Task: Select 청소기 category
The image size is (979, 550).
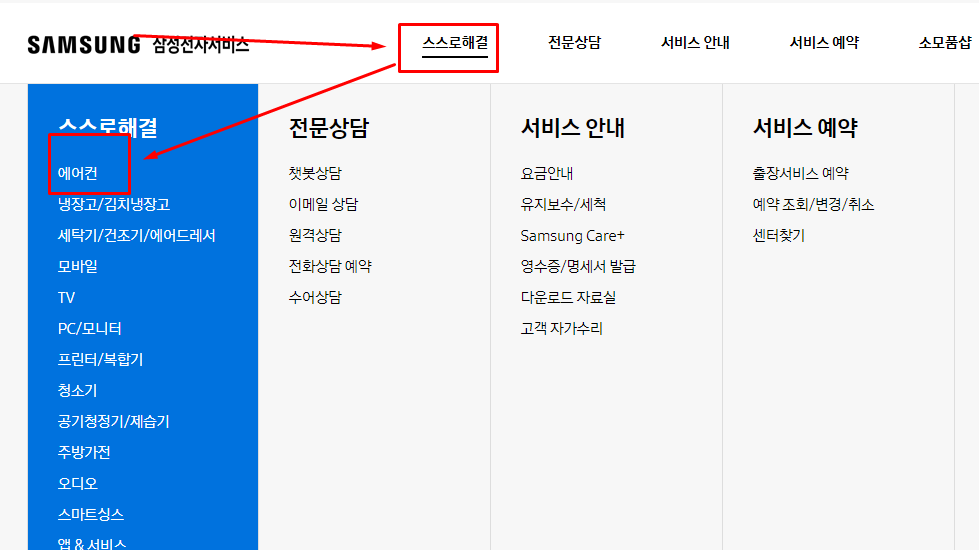Action: (77, 391)
